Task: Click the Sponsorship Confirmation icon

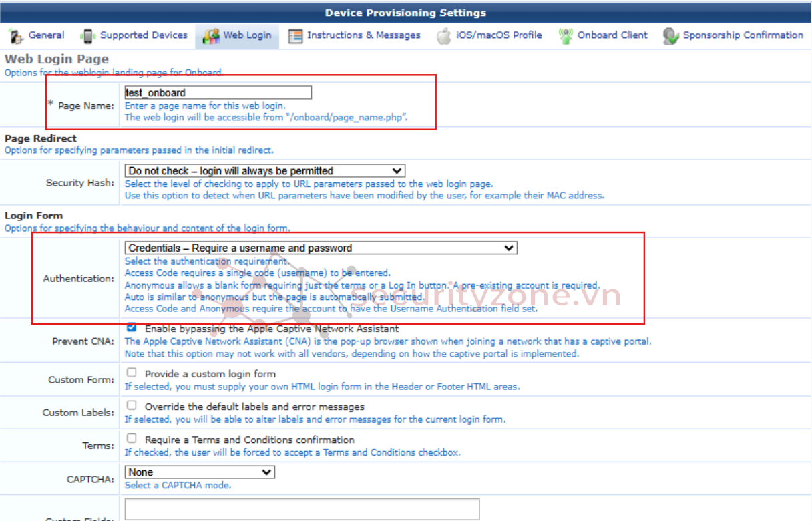Action: tap(670, 36)
